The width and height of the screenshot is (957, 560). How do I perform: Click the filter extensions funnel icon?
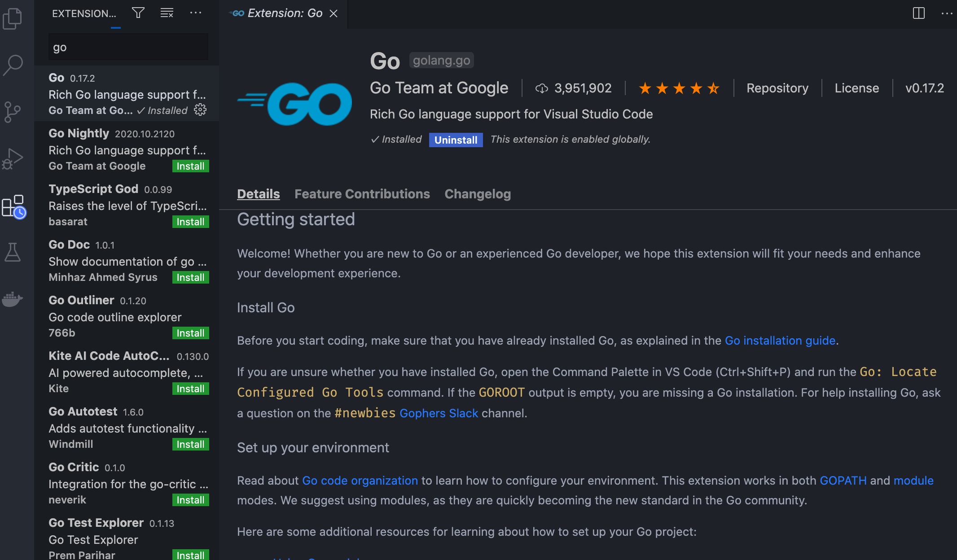pyautogui.click(x=138, y=13)
